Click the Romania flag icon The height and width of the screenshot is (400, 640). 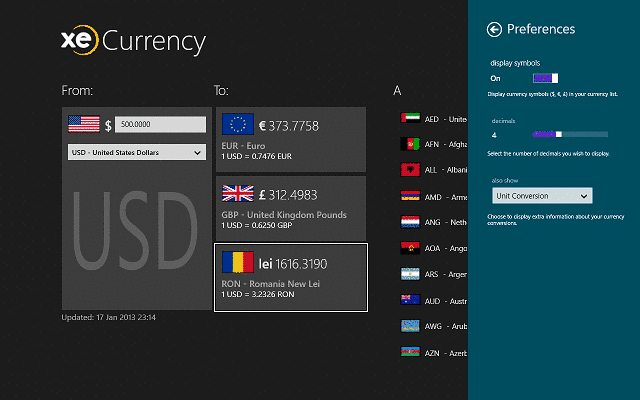(238, 262)
